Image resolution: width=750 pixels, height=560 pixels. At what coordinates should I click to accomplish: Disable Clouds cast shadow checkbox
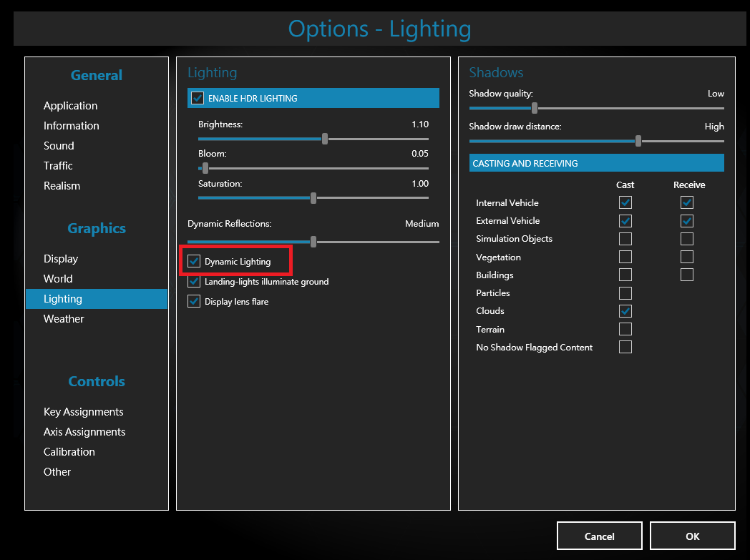[x=625, y=311]
